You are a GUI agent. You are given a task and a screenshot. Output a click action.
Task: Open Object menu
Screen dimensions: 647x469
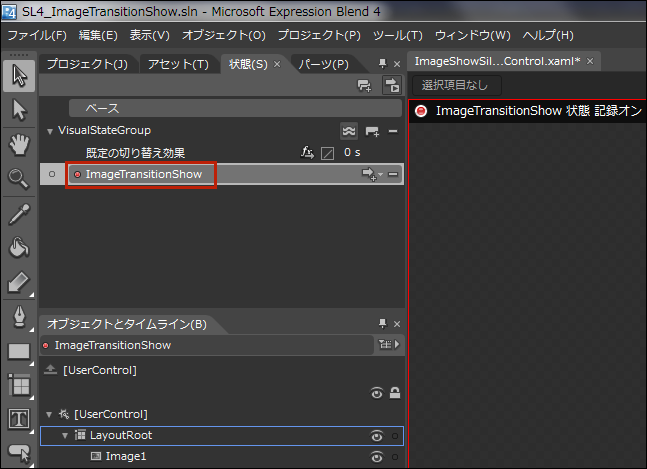pos(224,35)
